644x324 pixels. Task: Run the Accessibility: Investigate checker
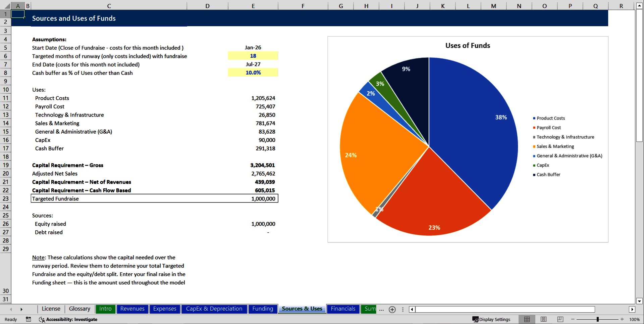pyautogui.click(x=68, y=320)
